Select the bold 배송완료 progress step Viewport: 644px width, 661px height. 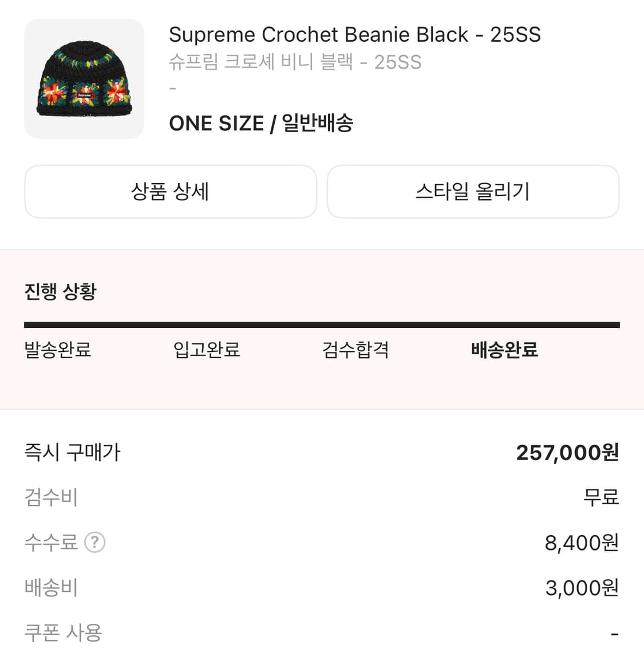coord(504,350)
